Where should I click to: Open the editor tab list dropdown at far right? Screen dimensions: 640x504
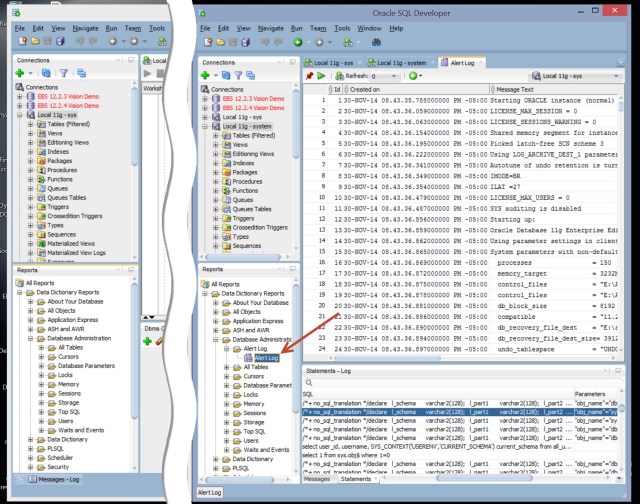[620, 63]
